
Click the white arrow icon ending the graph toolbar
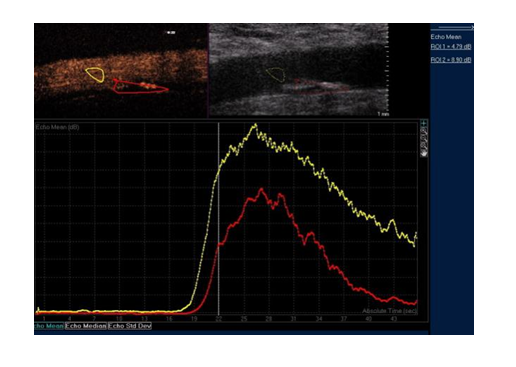[424, 153]
